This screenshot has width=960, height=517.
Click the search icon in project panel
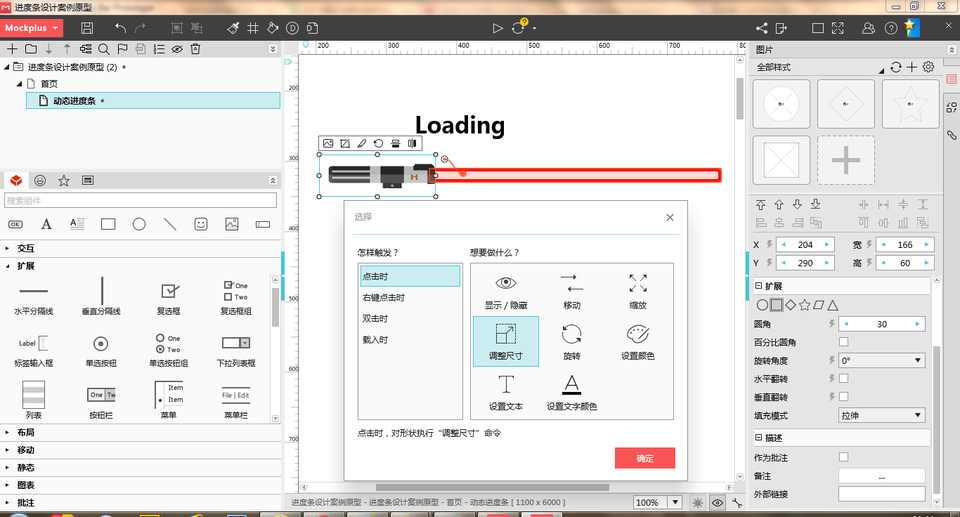click(x=104, y=49)
